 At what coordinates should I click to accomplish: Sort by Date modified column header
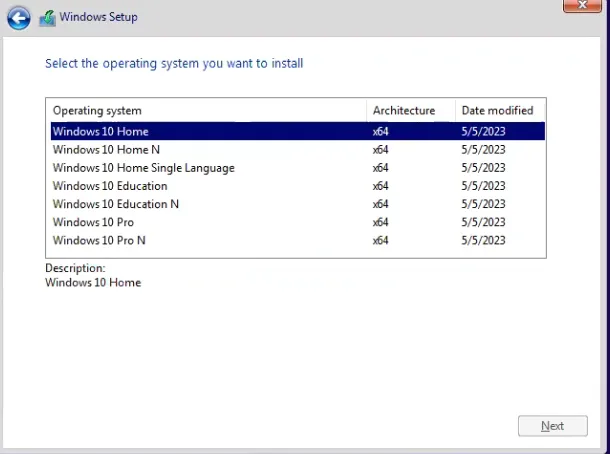click(500, 110)
